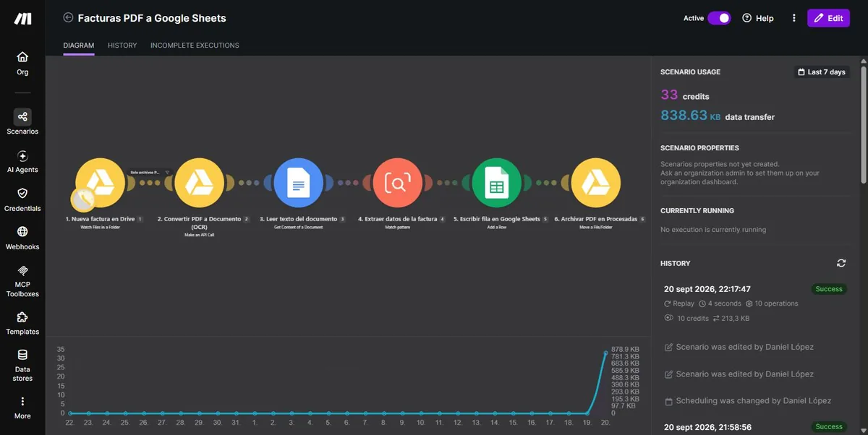868x435 pixels.
Task: Open Scenarios in the sidebar
Action: (22, 122)
